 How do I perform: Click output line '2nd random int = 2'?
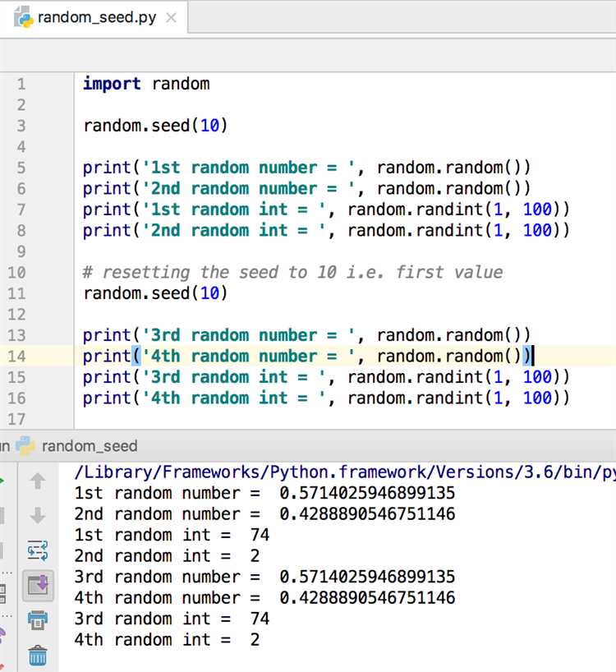pos(167,556)
